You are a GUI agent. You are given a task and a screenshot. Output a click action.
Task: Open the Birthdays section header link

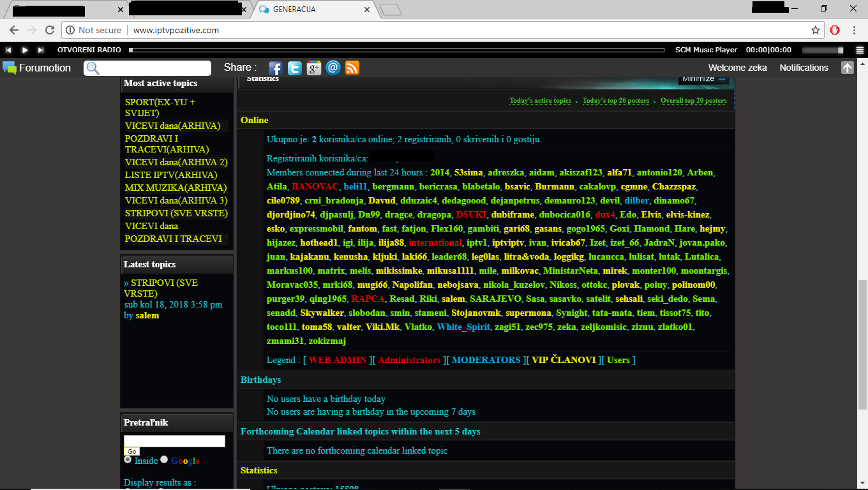click(x=261, y=380)
